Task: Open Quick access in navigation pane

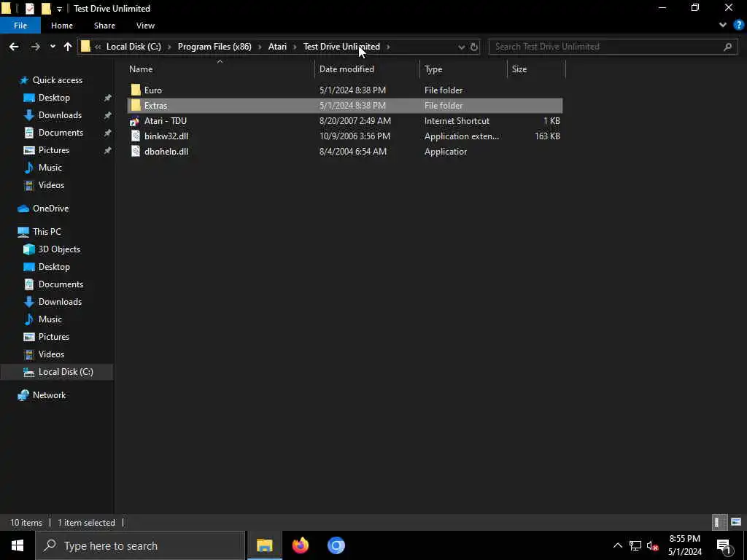Action: 57,80
